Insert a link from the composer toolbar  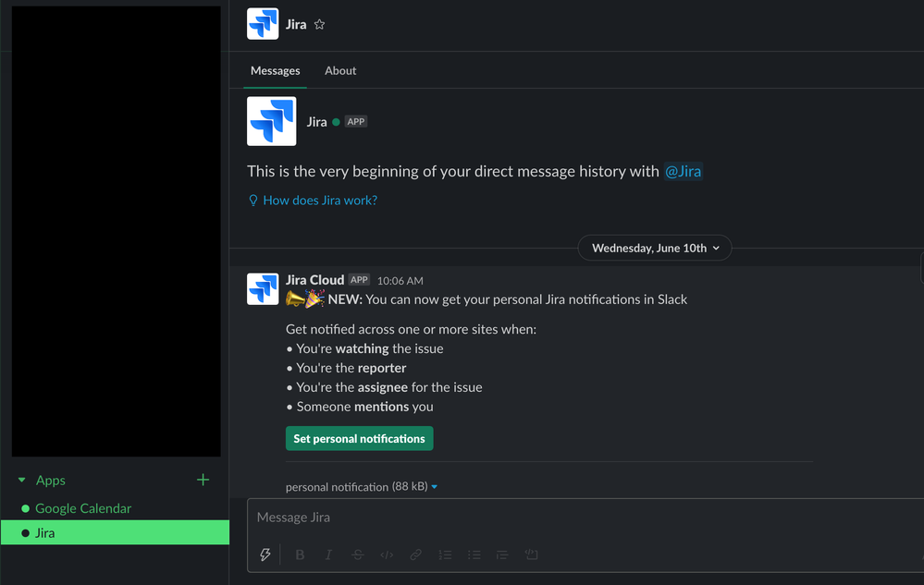click(416, 555)
